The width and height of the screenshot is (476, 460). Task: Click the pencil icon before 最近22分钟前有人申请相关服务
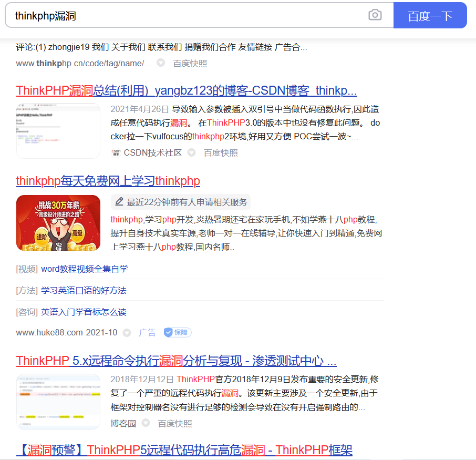(x=120, y=201)
